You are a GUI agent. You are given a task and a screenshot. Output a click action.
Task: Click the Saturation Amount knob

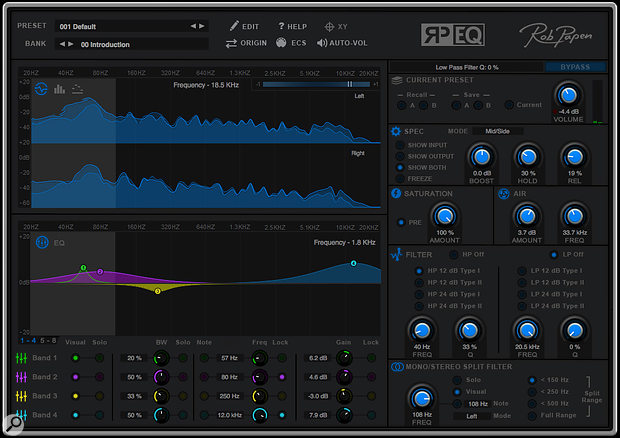444,216
